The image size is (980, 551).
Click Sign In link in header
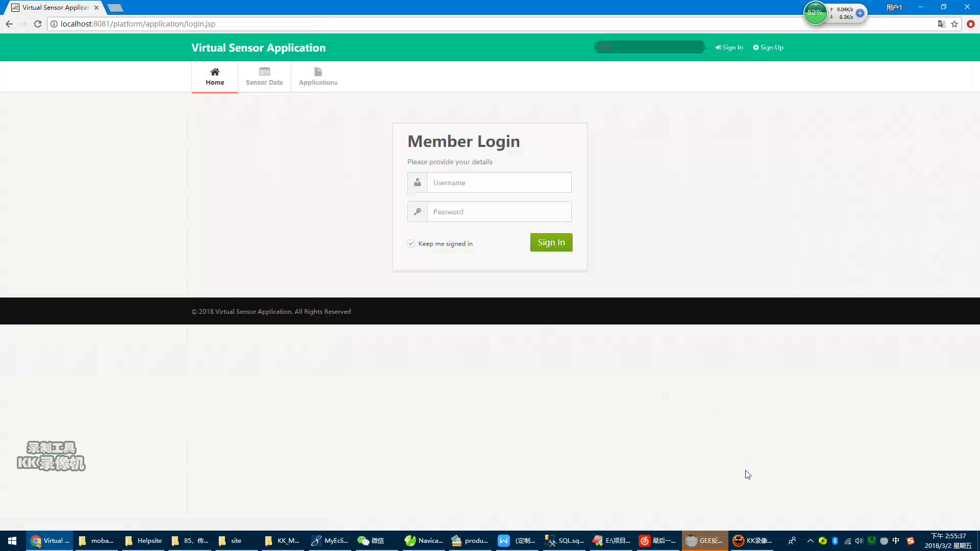coord(729,47)
